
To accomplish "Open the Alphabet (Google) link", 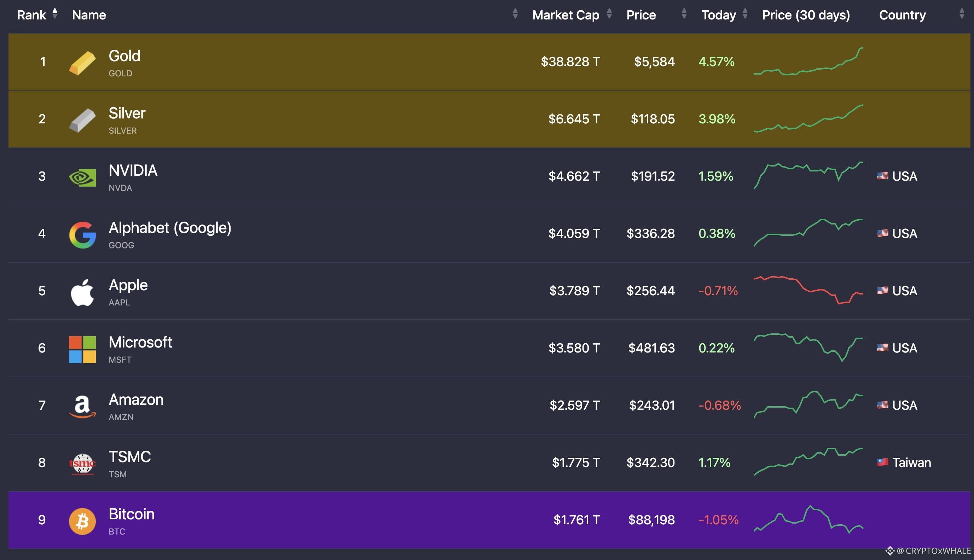I will tap(170, 228).
